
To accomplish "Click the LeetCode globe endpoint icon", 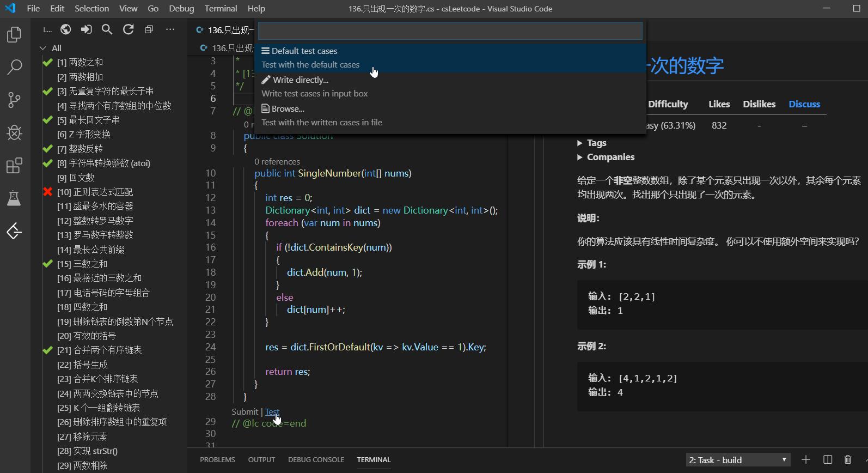I will [x=66, y=29].
